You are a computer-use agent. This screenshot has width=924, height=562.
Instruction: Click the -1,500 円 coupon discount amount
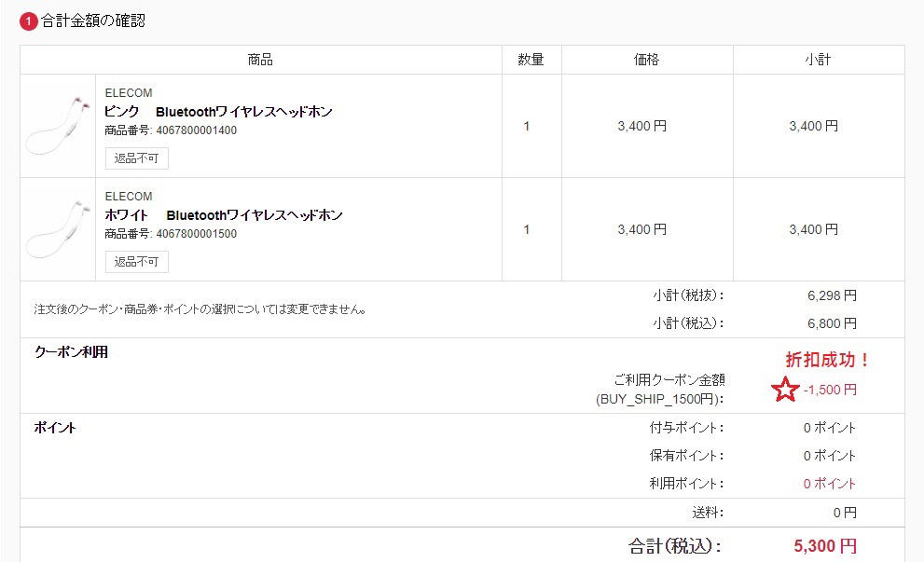click(x=830, y=390)
